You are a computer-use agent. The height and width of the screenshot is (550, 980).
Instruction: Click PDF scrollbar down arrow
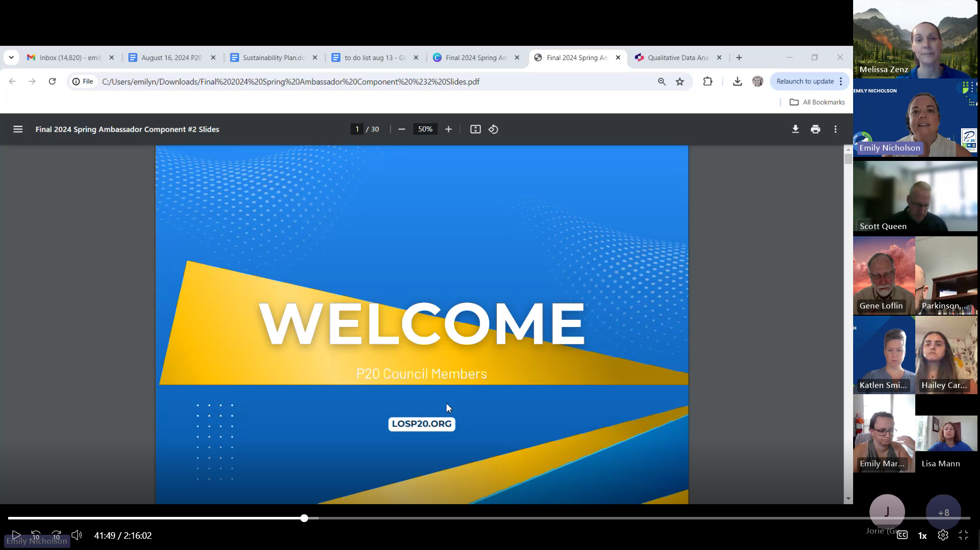coord(848,499)
